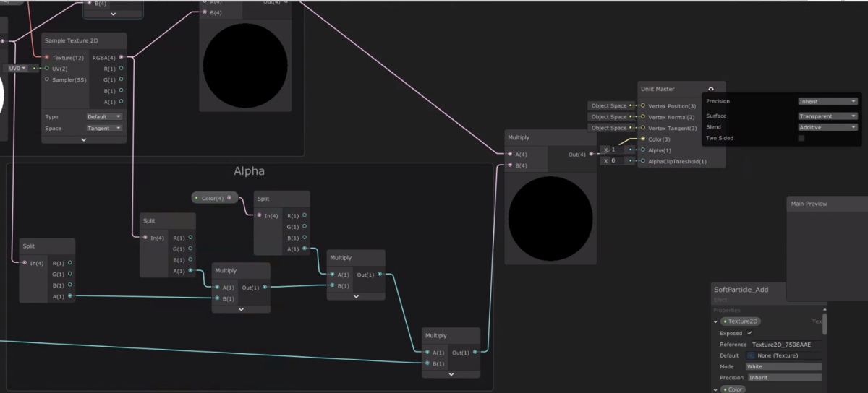Open the Precision dropdown set to Inherit in node settings
Viewport: 868px width, 393px height.
(x=828, y=101)
